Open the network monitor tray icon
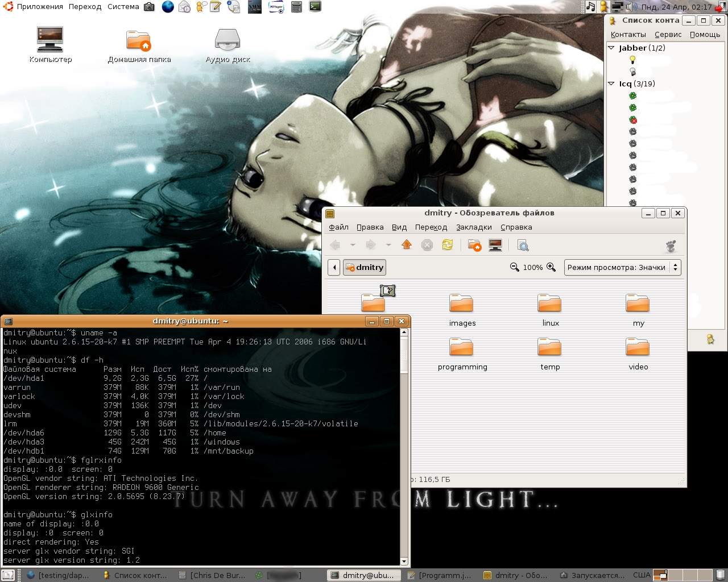Image resolution: width=728 pixels, height=582 pixels. click(x=617, y=7)
